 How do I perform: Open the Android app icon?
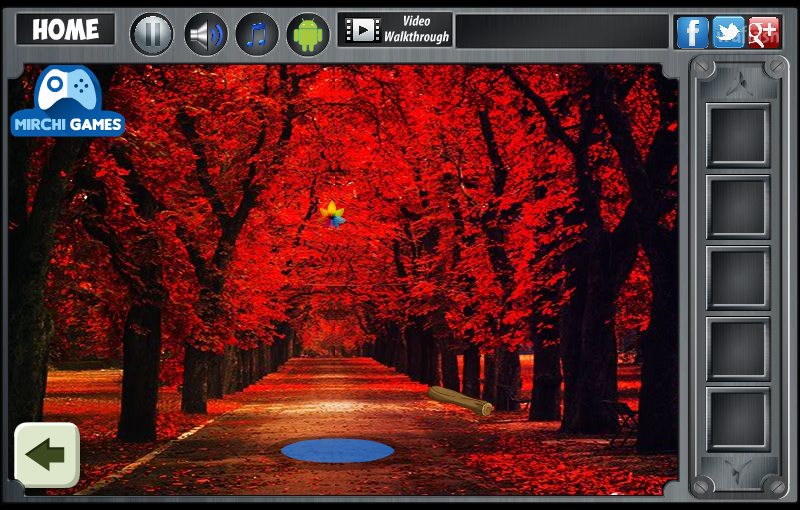tap(308, 34)
